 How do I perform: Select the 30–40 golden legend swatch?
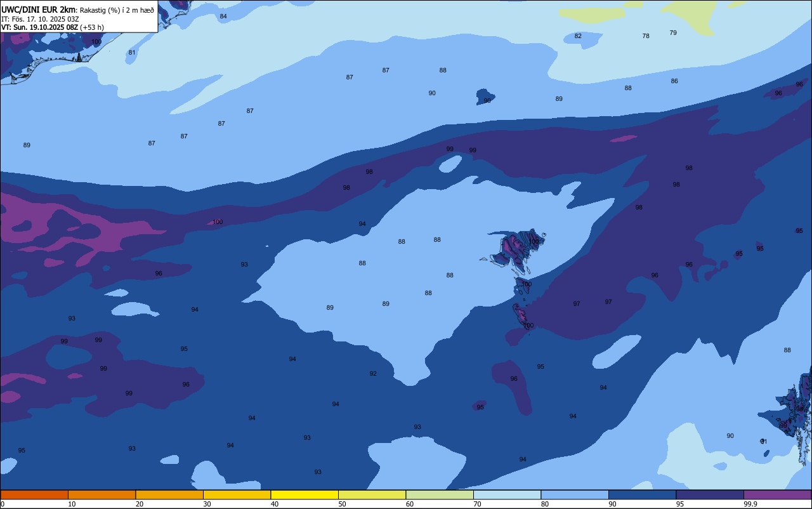pyautogui.click(x=237, y=494)
